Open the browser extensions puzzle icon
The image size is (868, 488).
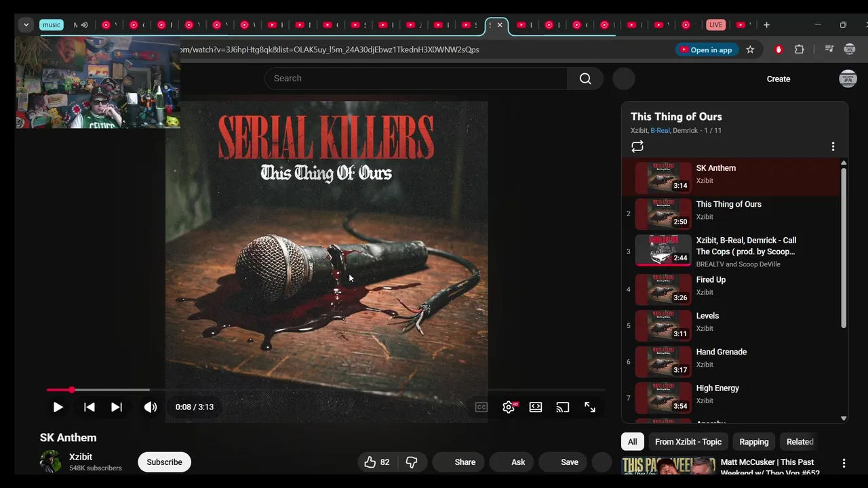coord(800,49)
